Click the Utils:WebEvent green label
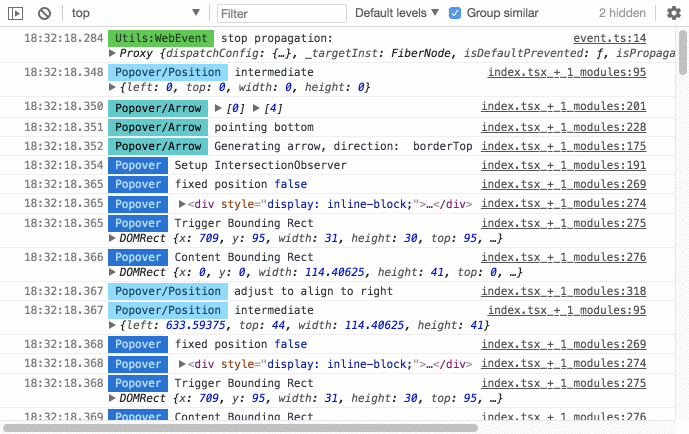The width and height of the screenshot is (689, 434). coord(161,38)
